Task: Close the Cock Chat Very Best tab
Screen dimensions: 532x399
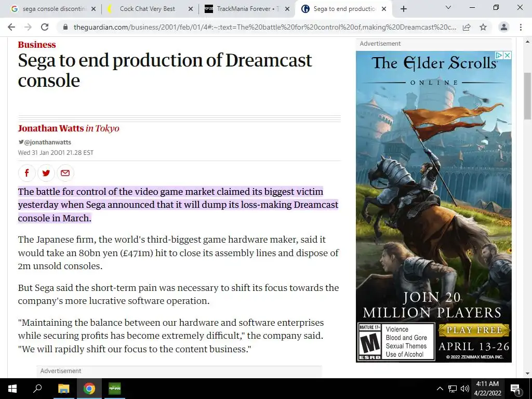Action: [x=191, y=9]
